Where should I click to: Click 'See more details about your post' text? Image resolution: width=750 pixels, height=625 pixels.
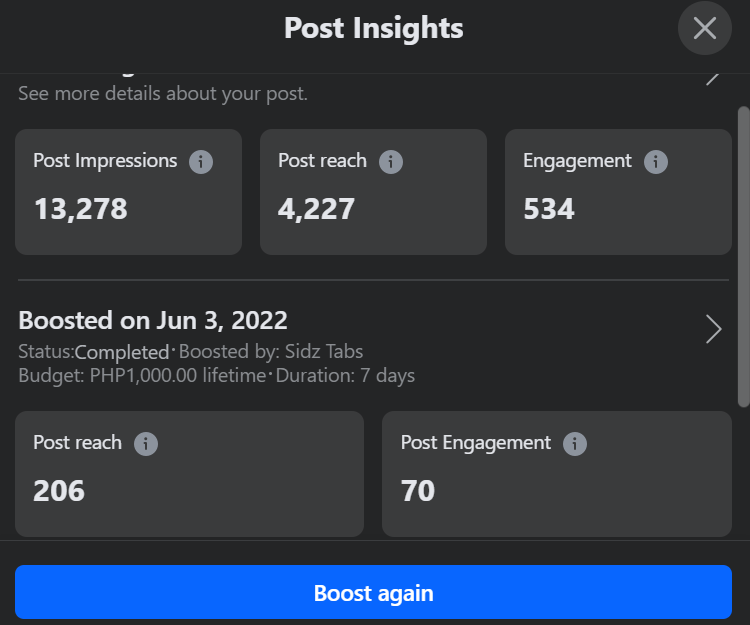(x=163, y=94)
